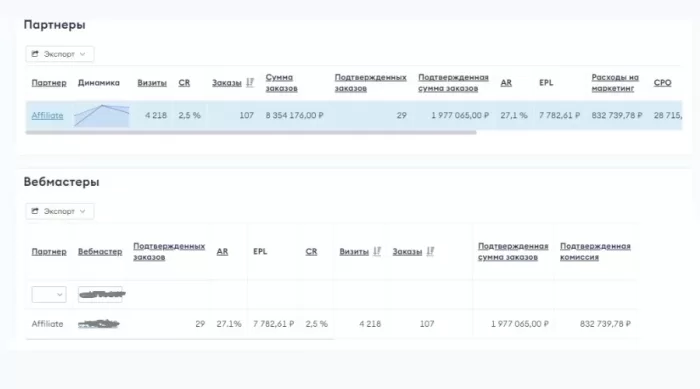Click the horizontal scrollbar under the Партнеры table

pyautogui.click(x=251, y=132)
